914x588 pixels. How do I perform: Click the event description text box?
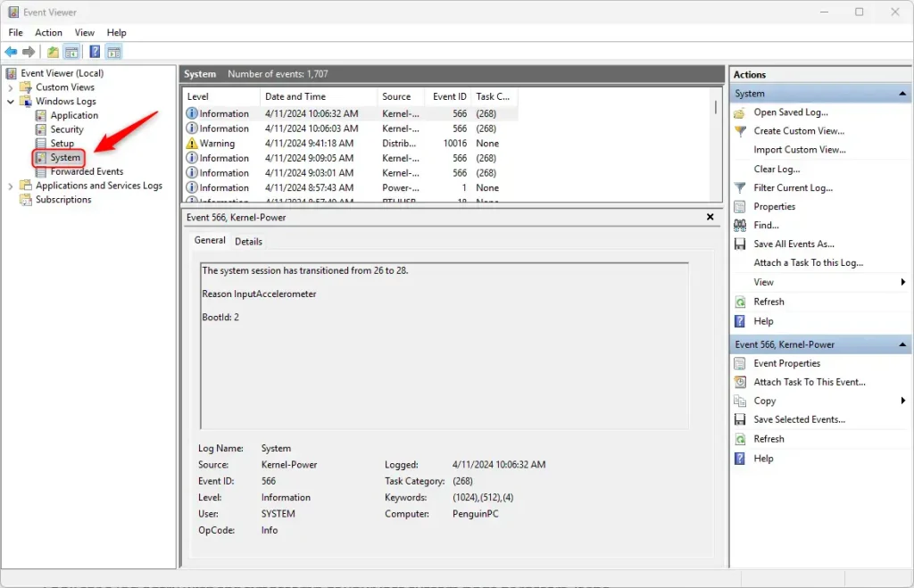click(x=445, y=345)
